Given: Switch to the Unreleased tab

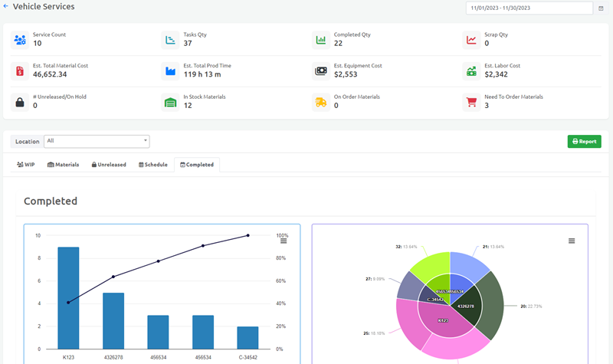Looking at the screenshot, I should tap(109, 165).
